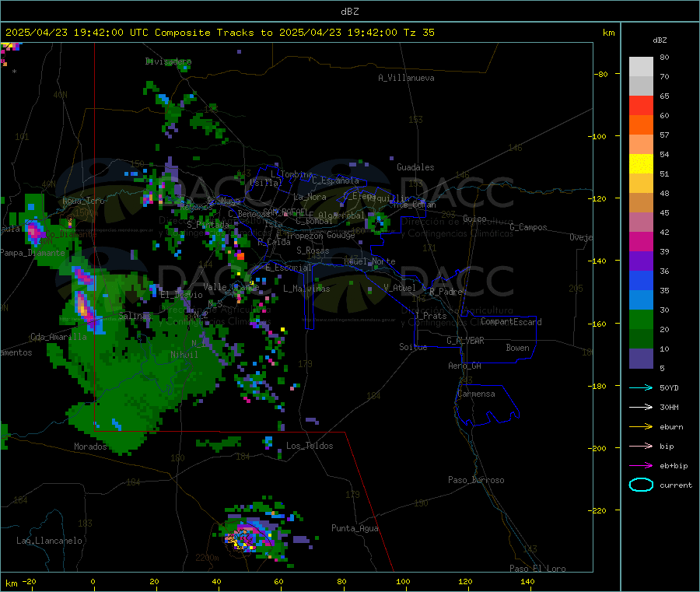Click the Nihuil map label
The height and width of the screenshot is (592, 700).
(184, 355)
